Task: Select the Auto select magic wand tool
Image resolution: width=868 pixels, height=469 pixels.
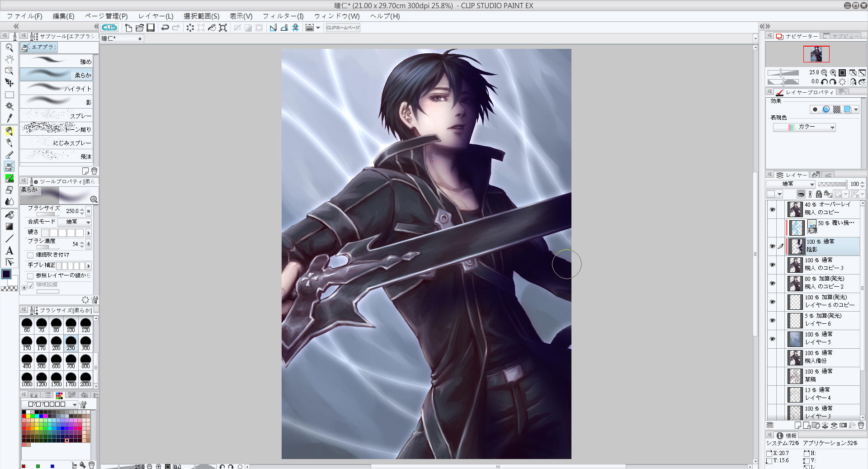Action: pos(9,106)
